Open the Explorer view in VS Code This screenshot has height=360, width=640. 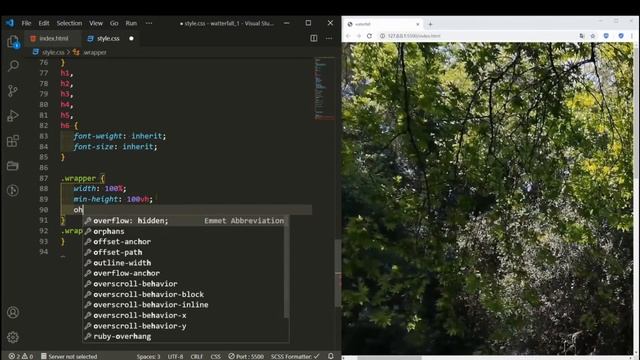(13, 42)
